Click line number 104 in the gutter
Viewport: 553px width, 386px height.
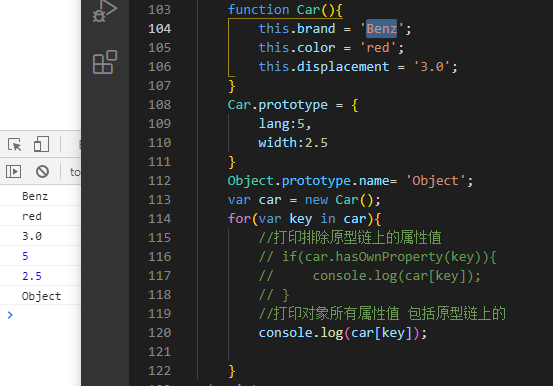coord(159,29)
